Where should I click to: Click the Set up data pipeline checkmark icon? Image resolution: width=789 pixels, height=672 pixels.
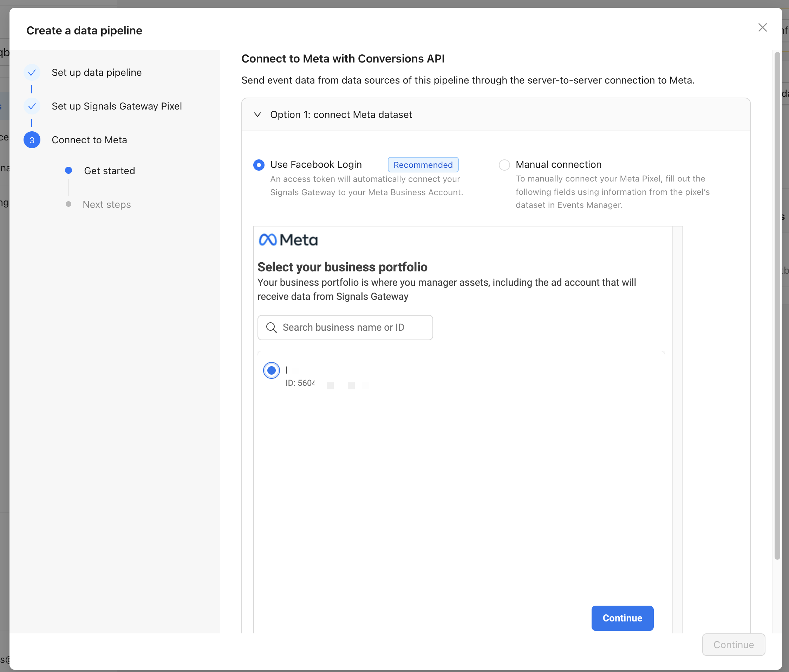[x=32, y=72]
